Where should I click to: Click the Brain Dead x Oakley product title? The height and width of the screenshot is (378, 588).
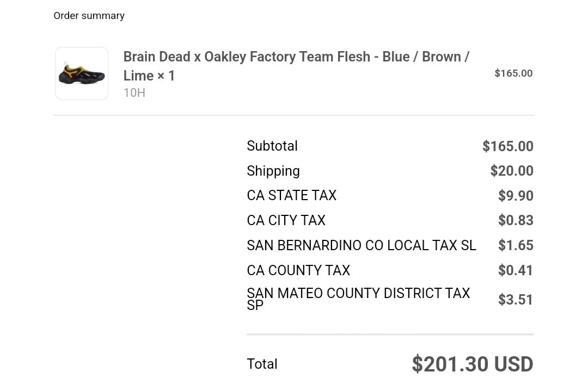pos(296,66)
